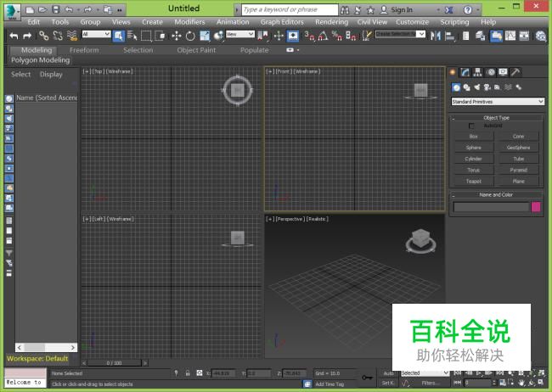Click the Undo arrow in main toolbar
Image resolution: width=552 pixels, height=392 pixels.
(13, 36)
